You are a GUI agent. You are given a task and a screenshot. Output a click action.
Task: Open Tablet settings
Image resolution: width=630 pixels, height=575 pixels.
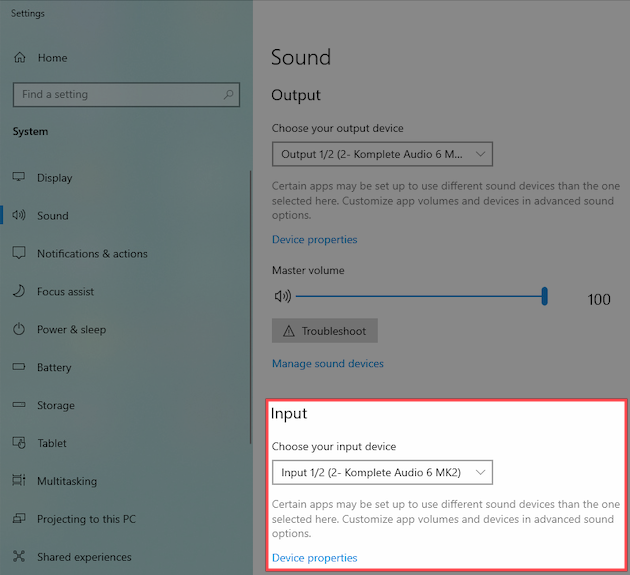click(52, 443)
